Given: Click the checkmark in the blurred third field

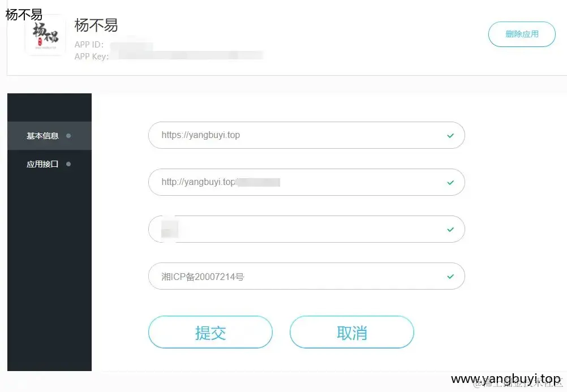Looking at the screenshot, I should (x=450, y=230).
